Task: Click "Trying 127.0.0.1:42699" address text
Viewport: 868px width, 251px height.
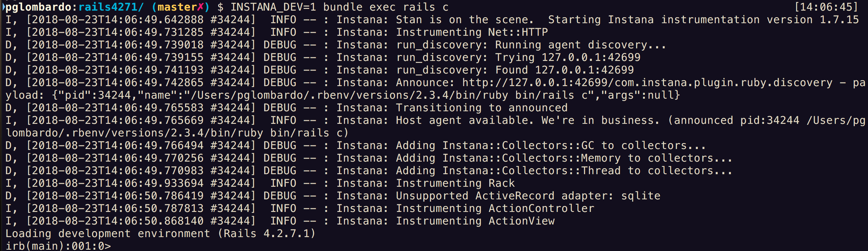Action: click(567, 57)
